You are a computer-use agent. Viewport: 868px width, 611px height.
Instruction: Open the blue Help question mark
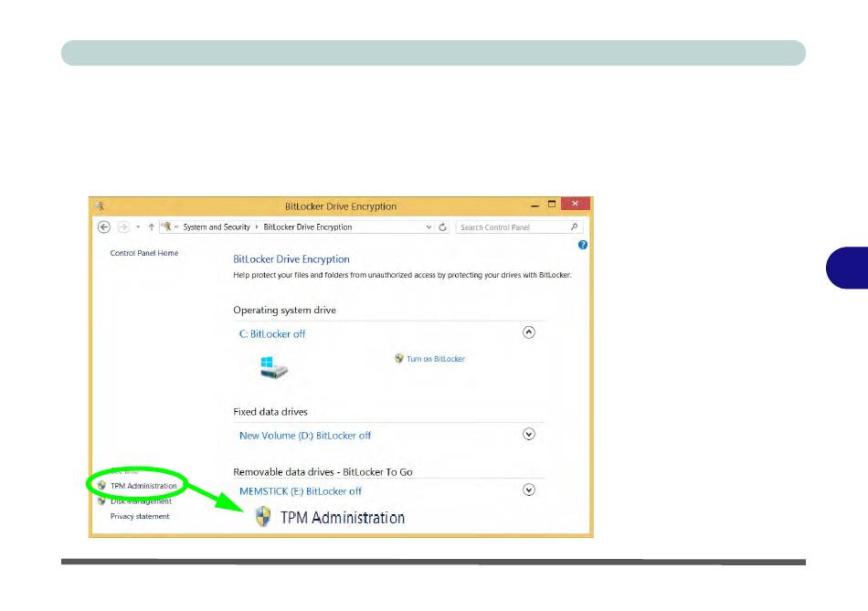[582, 245]
